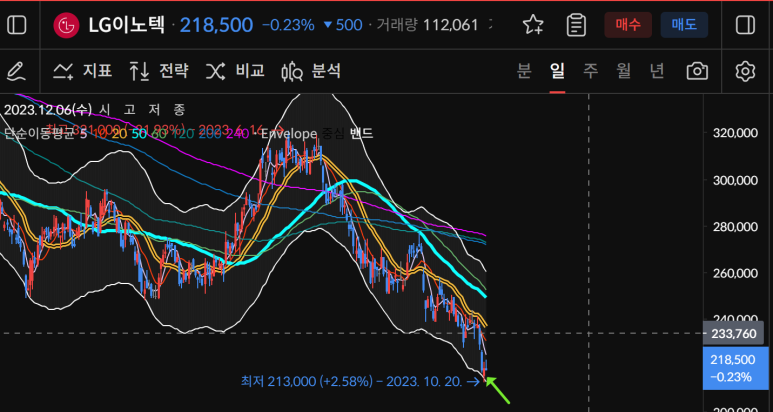Click the -0.23% change in header

(x=288, y=25)
